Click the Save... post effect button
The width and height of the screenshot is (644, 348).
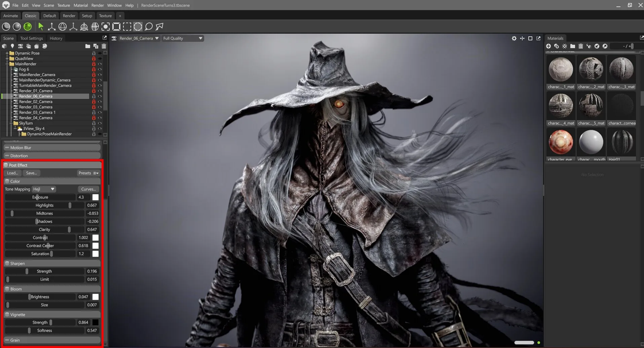32,173
